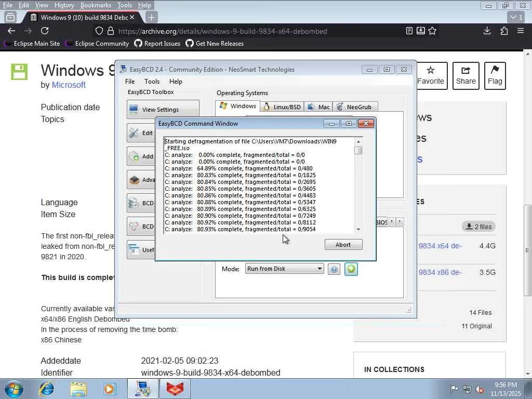Click the Share button on archive page
This screenshot has height=399, width=532.
coord(466,76)
